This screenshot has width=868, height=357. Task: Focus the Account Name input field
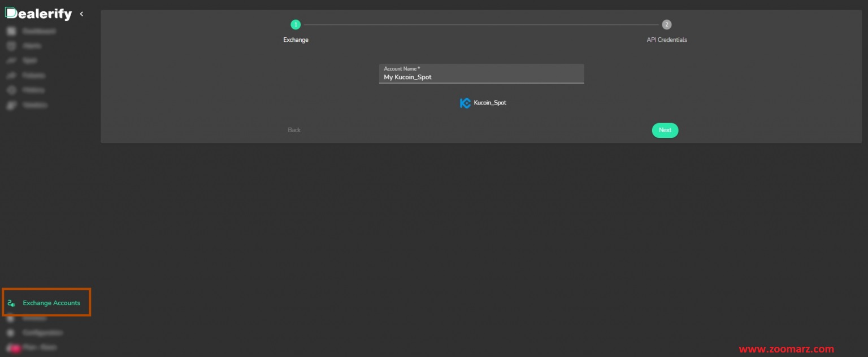[481, 73]
